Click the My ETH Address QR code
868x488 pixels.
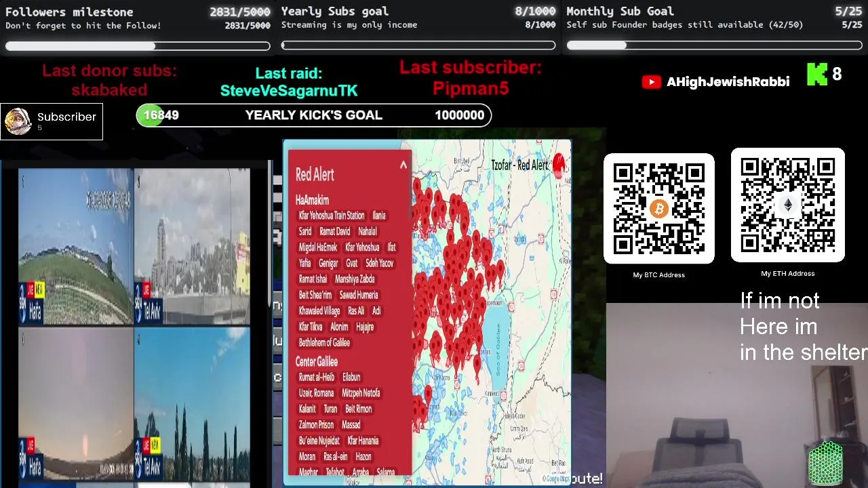pyautogui.click(x=787, y=205)
